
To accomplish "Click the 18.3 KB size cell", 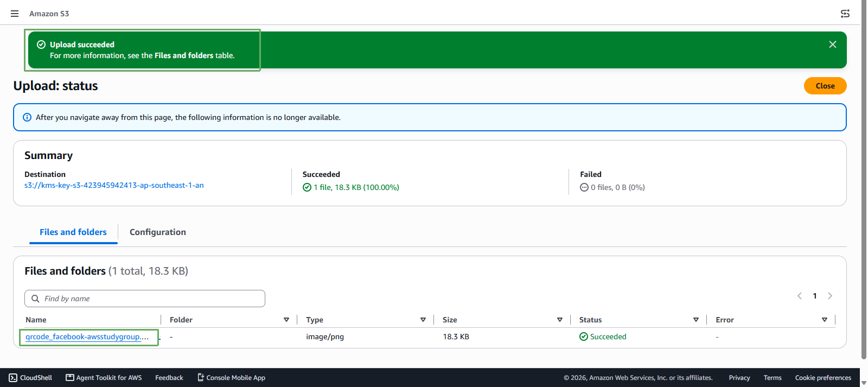I will 456,337.
